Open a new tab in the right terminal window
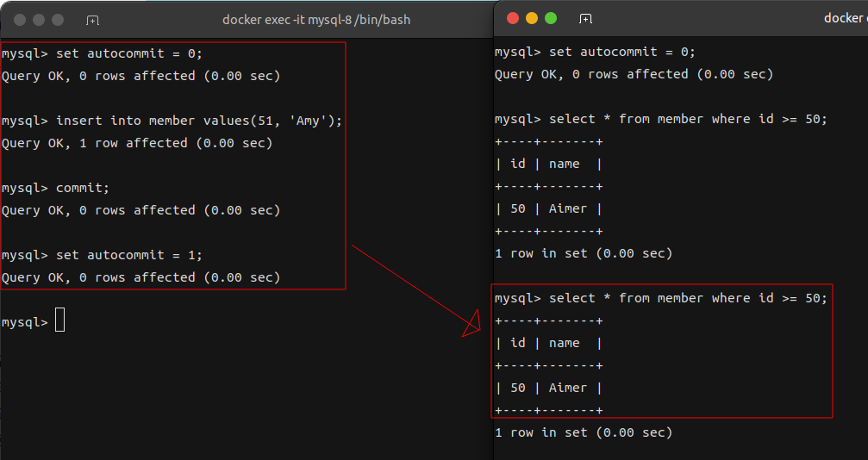This screenshot has width=868, height=460. tap(585, 19)
